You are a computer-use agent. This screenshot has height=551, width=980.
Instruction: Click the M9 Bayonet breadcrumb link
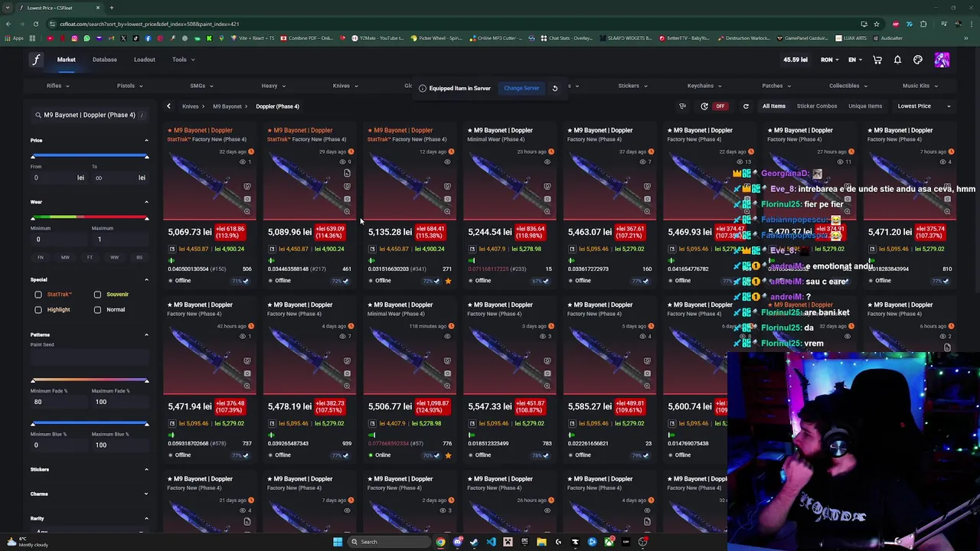coord(227,106)
